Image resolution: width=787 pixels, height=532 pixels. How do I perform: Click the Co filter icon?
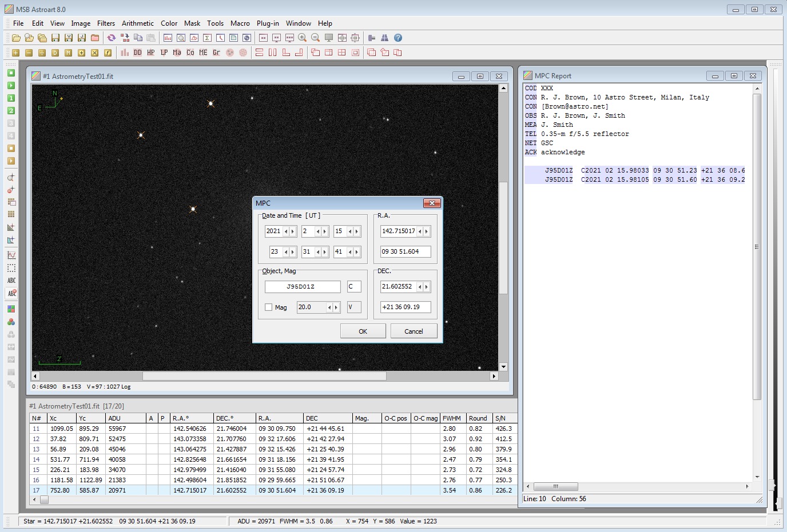point(190,53)
